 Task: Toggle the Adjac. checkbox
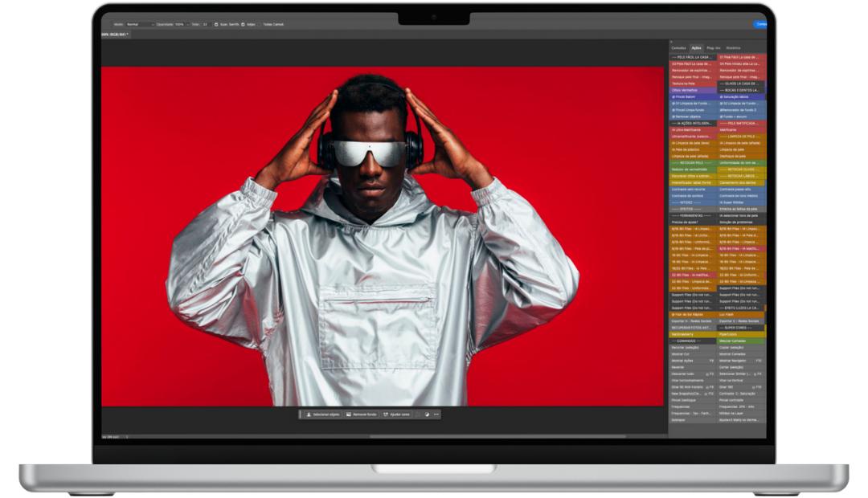pos(244,24)
